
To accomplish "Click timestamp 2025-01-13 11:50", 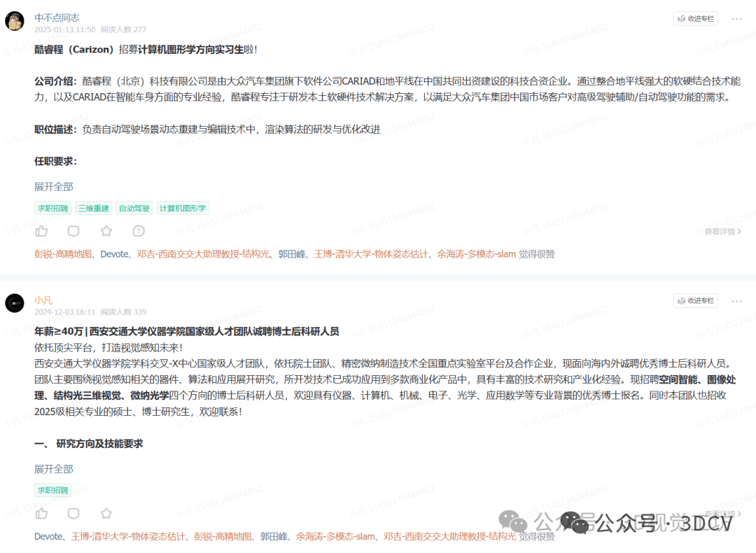I will [64, 29].
